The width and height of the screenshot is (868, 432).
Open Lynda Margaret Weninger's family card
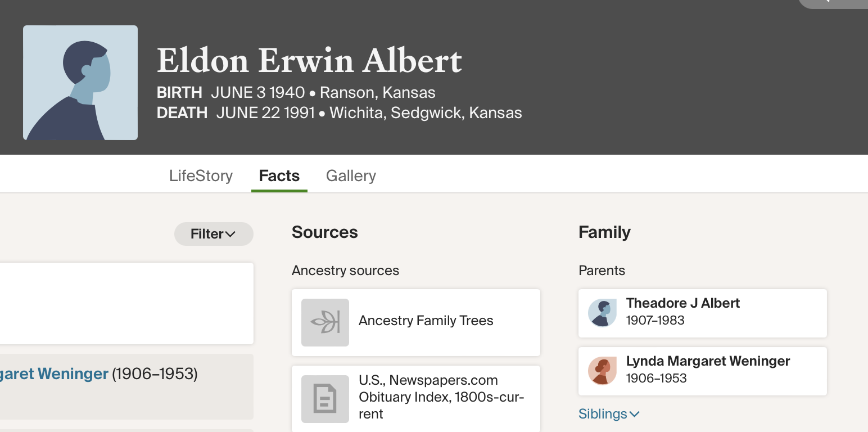click(708, 362)
